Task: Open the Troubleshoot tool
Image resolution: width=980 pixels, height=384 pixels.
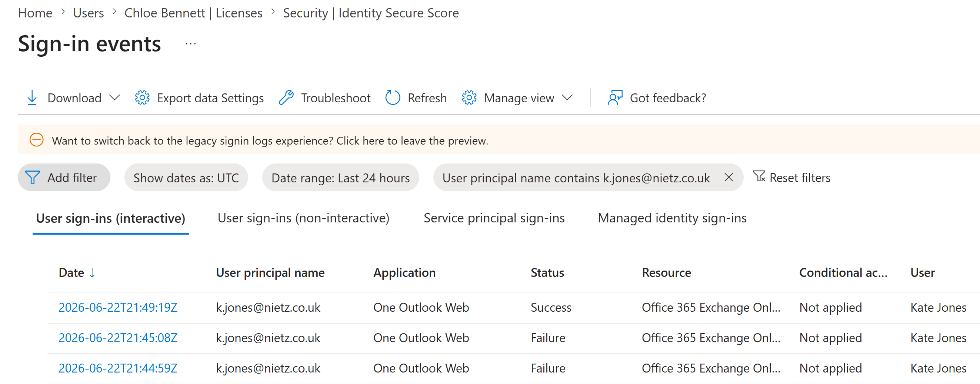Action: [x=336, y=98]
